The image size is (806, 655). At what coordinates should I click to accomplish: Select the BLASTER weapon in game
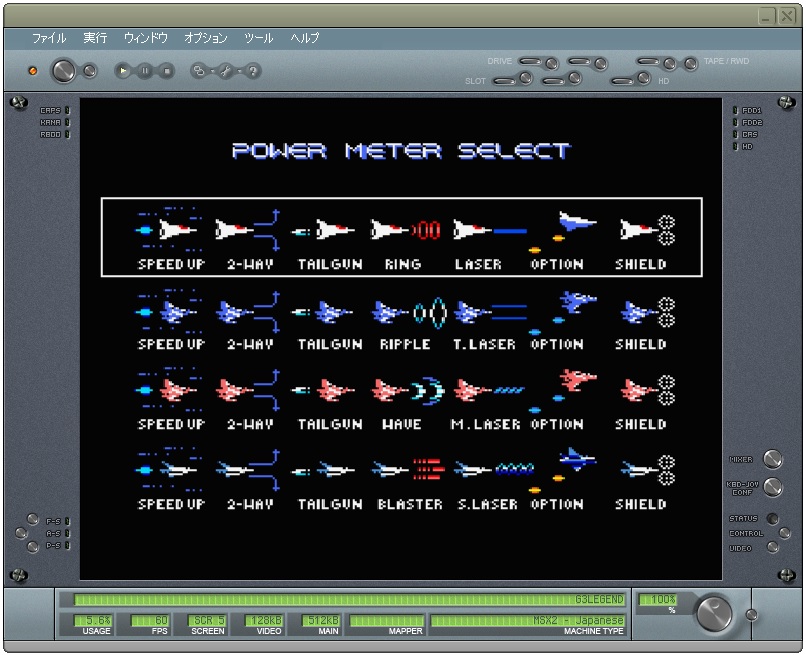(x=410, y=504)
